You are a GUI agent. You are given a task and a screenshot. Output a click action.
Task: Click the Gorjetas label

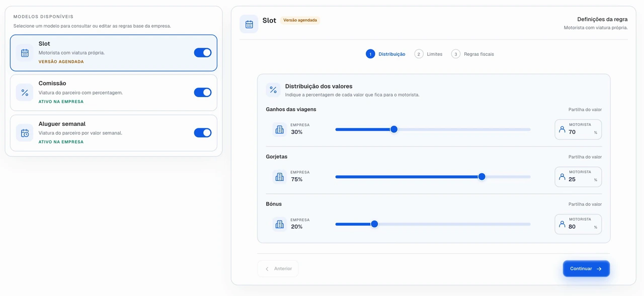(277, 157)
